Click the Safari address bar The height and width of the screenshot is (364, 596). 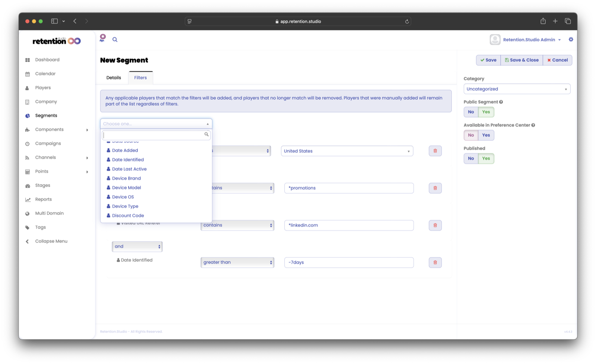click(x=298, y=22)
